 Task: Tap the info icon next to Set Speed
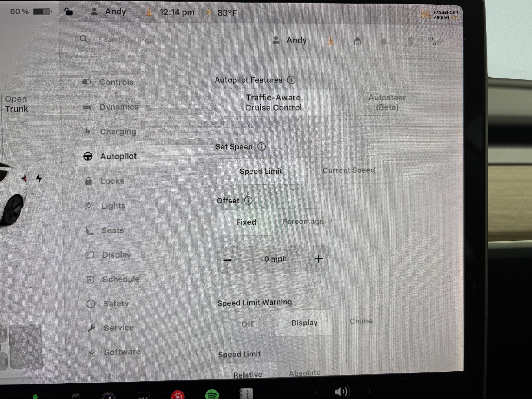pyautogui.click(x=262, y=146)
